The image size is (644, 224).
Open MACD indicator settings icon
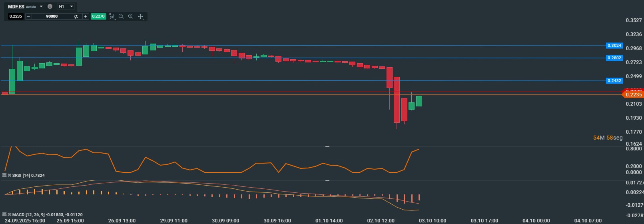(x=4, y=214)
